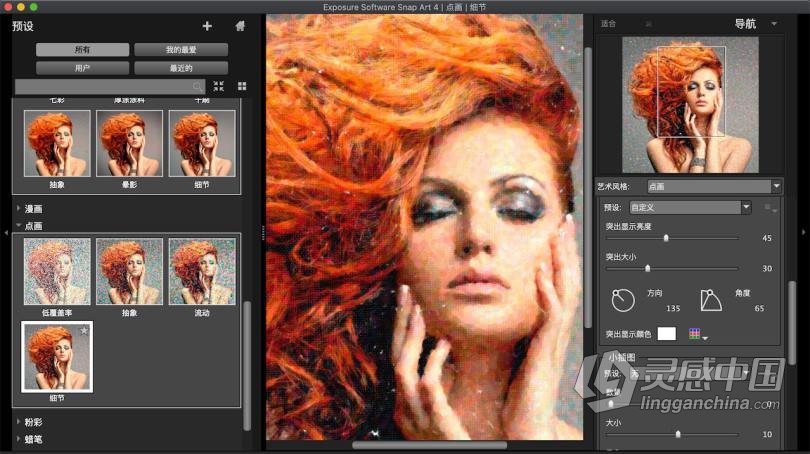Image resolution: width=810 pixels, height=454 pixels.
Task: Show 最近的 recent presets
Action: [181, 68]
